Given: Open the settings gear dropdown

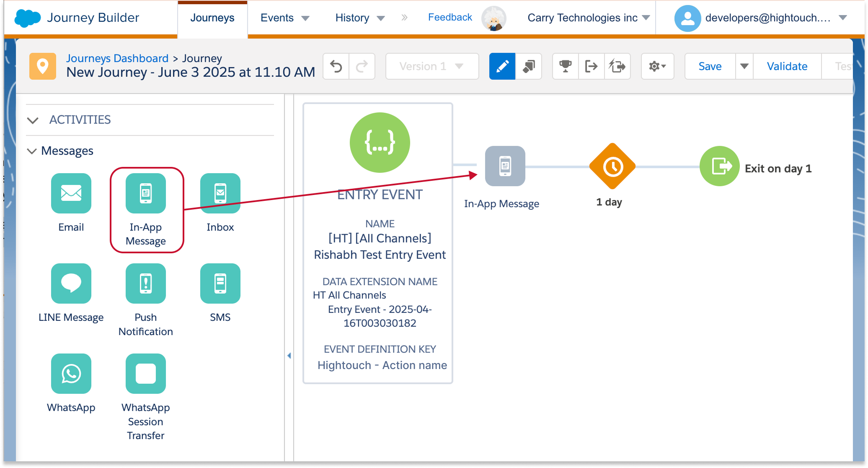Looking at the screenshot, I should pos(657,66).
